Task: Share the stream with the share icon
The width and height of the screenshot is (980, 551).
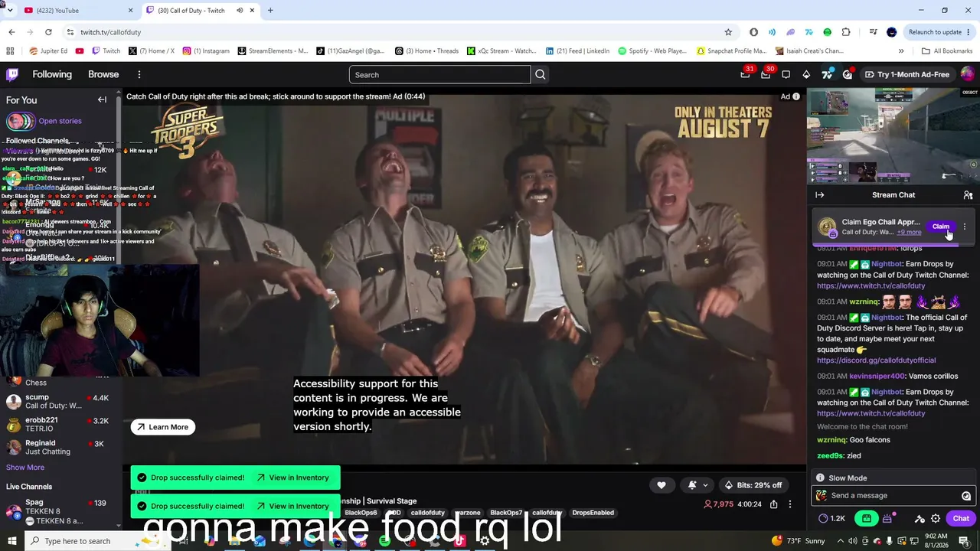Action: 774,504
